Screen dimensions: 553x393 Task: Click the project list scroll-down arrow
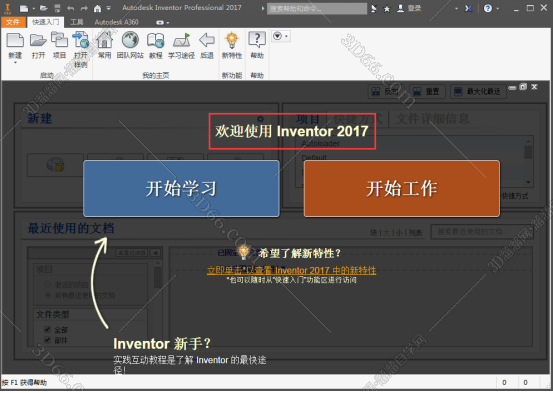[x=528, y=182]
